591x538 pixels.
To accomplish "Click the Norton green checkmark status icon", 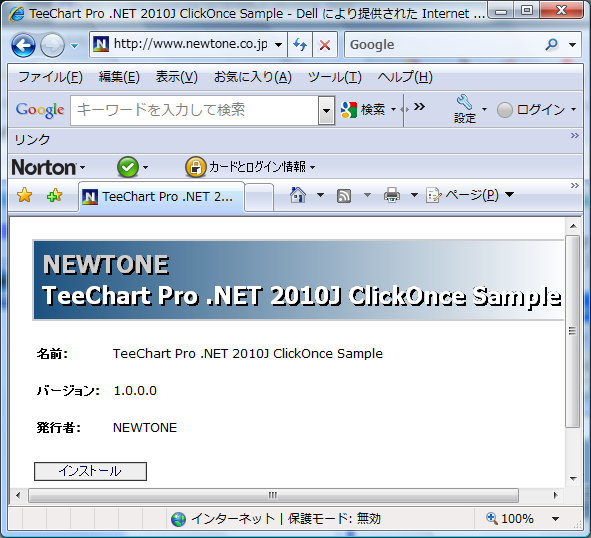I will 128,167.
